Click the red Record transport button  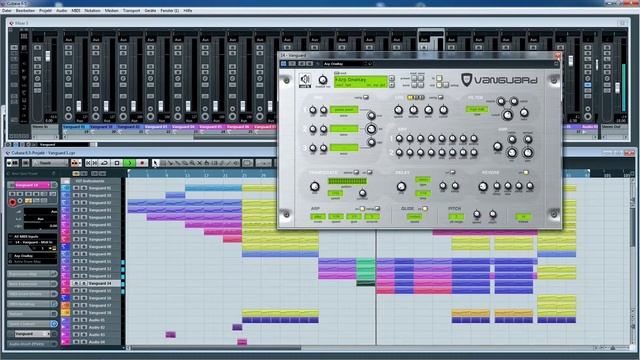(x=142, y=163)
